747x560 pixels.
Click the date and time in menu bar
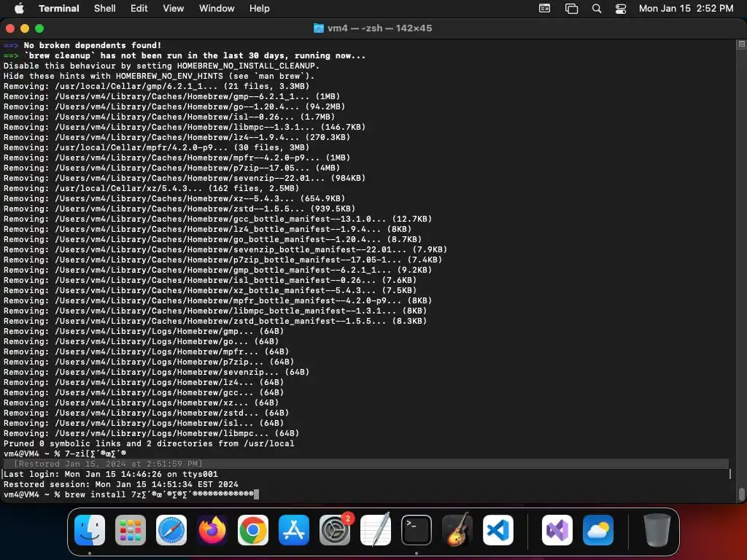[686, 9]
